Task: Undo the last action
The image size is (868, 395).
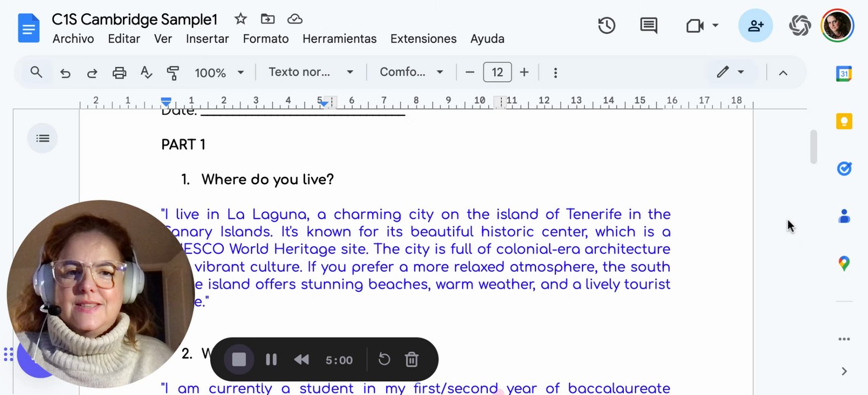Action: [x=65, y=72]
